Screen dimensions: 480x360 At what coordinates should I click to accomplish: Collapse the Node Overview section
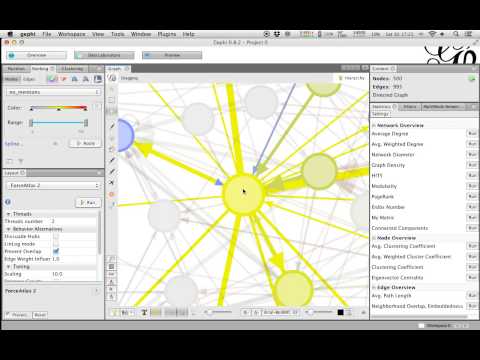point(374,238)
